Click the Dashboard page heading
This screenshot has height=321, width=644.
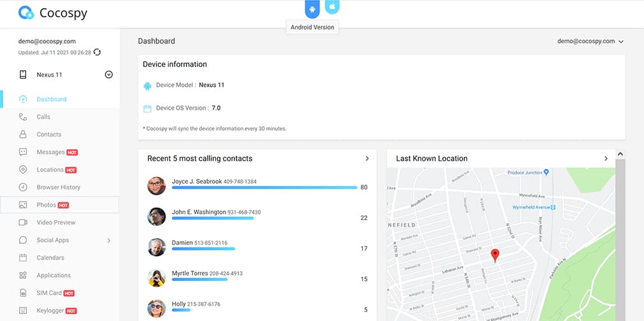coord(157,41)
